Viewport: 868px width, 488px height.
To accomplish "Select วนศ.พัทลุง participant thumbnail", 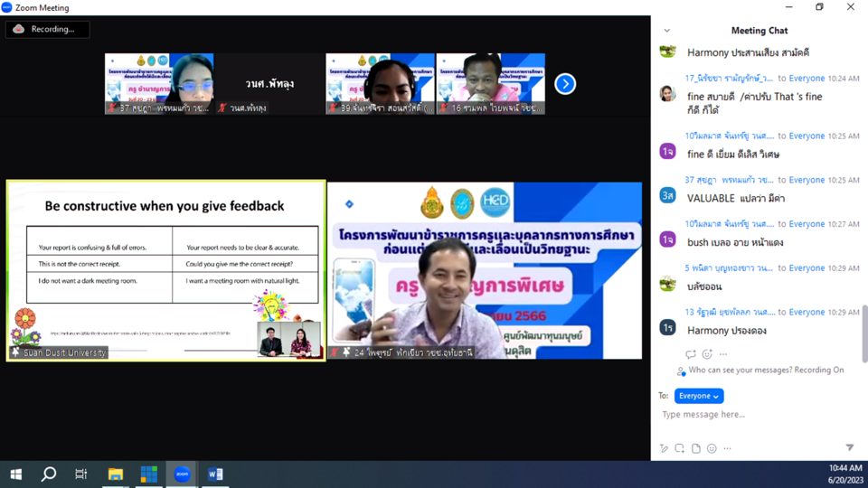I will point(269,84).
